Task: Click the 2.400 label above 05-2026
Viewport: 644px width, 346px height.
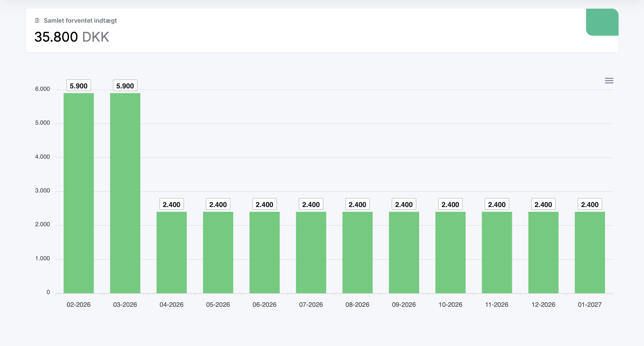Action: coord(218,204)
